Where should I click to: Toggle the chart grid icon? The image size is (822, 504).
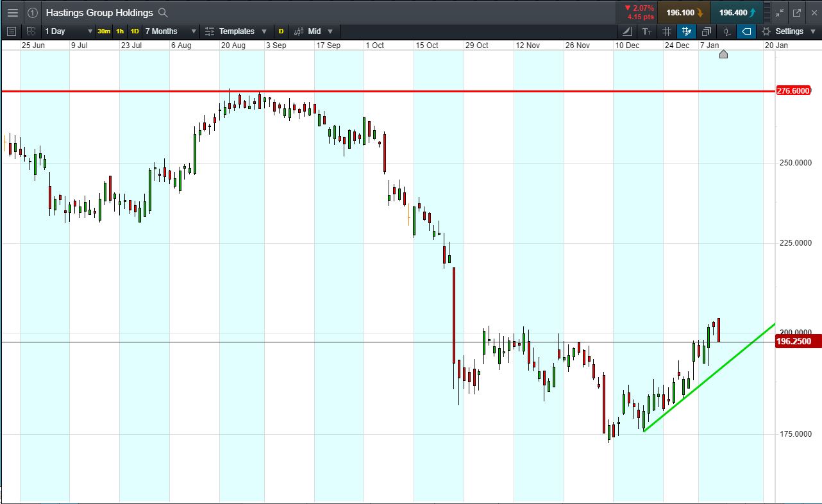pos(667,31)
